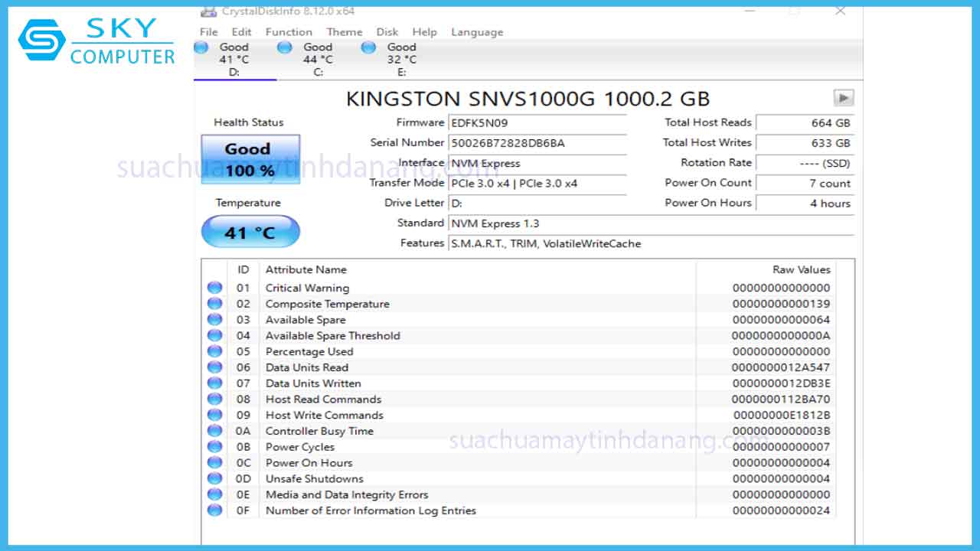The height and width of the screenshot is (551, 980).
Task: Click the blue health dot beside Percentage Used
Action: coord(214,351)
